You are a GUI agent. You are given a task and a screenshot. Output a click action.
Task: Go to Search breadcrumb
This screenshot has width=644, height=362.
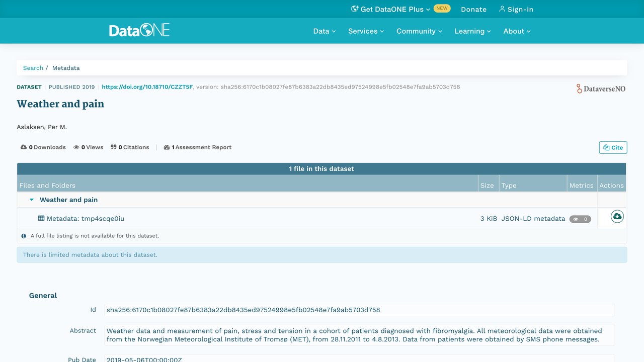coord(33,68)
